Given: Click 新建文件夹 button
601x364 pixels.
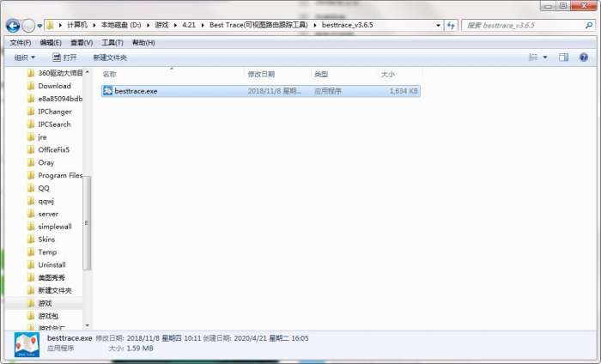Looking at the screenshot, I should click(x=110, y=58).
